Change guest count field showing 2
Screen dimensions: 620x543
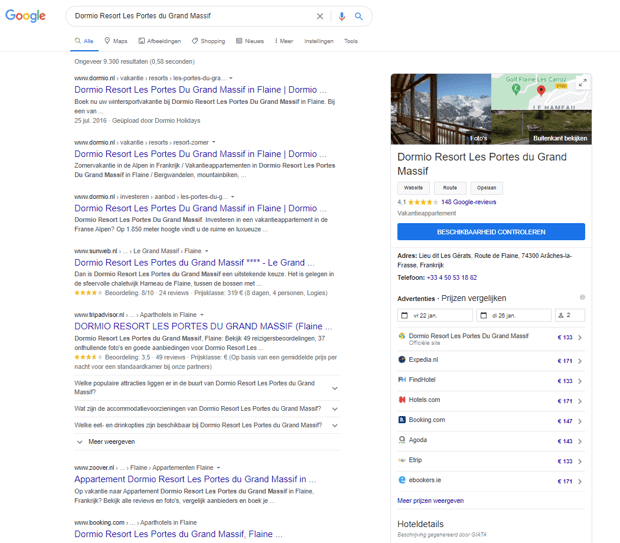[x=570, y=315]
